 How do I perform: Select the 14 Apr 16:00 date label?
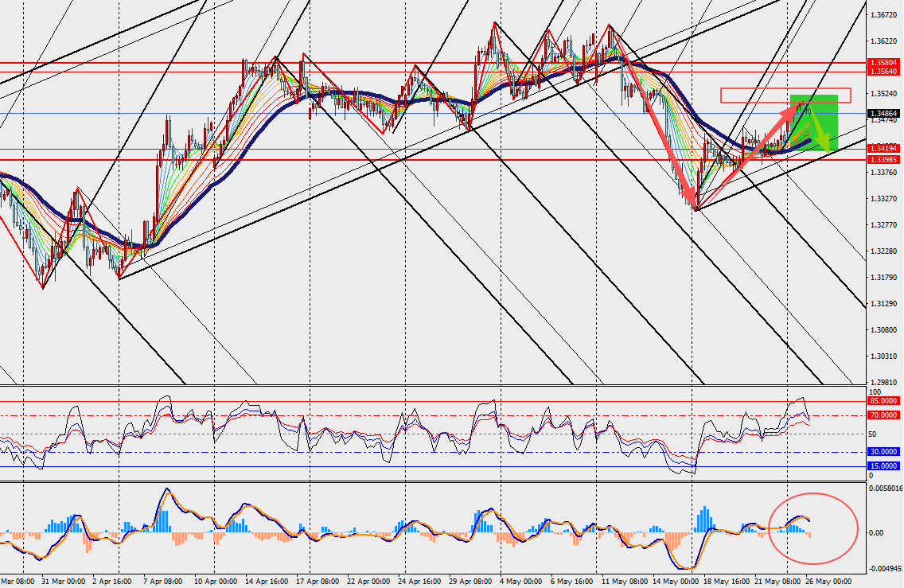coord(267,582)
